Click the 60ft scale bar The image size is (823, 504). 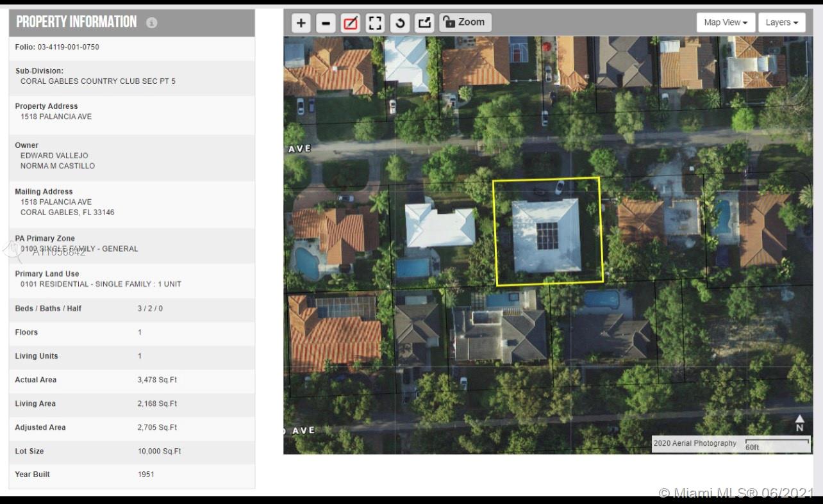(776, 444)
